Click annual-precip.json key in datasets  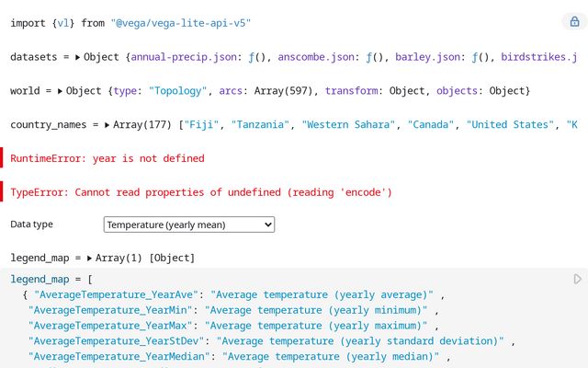click(184, 57)
